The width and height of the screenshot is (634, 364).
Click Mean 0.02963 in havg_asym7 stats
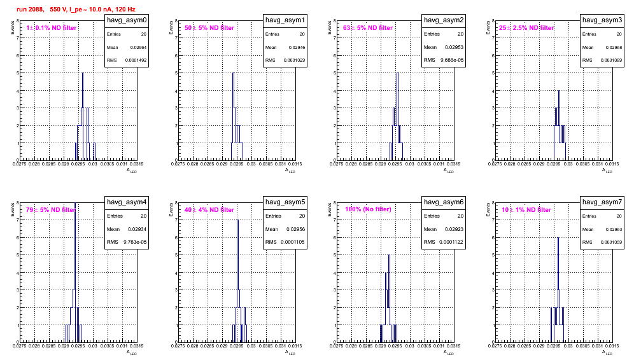[602, 229]
